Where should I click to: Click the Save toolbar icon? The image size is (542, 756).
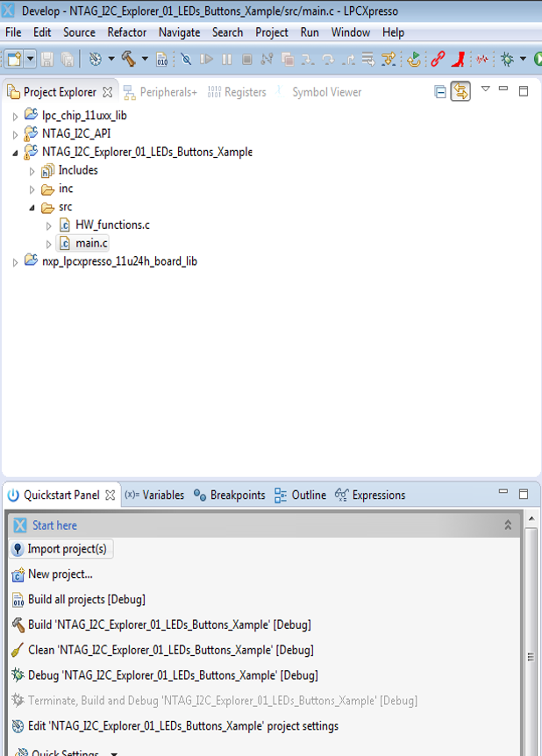coord(46,60)
